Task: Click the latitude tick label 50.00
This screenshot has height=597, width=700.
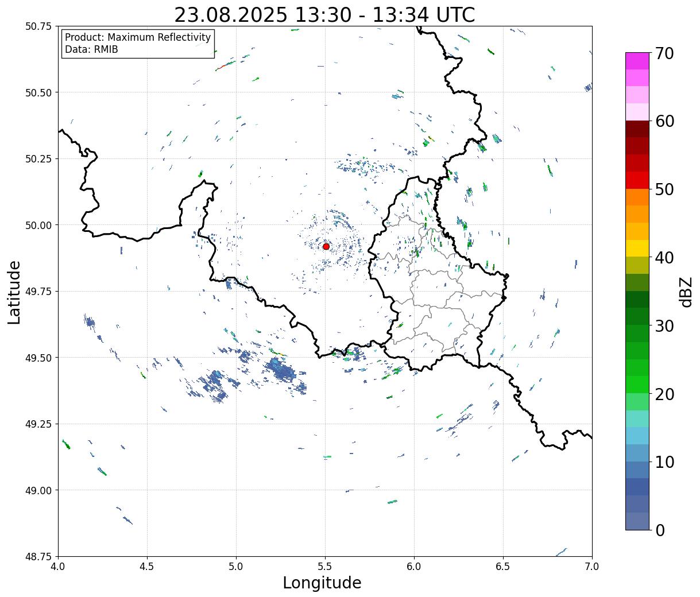Action: click(x=38, y=225)
